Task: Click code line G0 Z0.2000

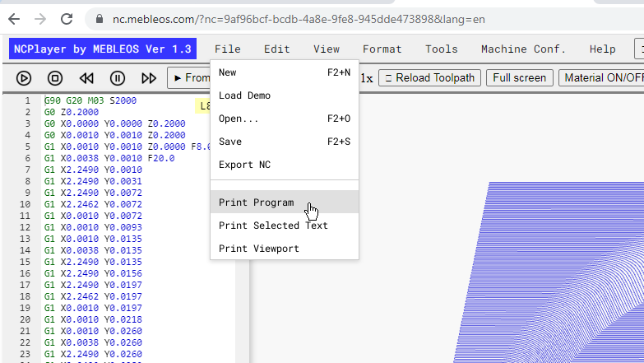Action: click(72, 112)
